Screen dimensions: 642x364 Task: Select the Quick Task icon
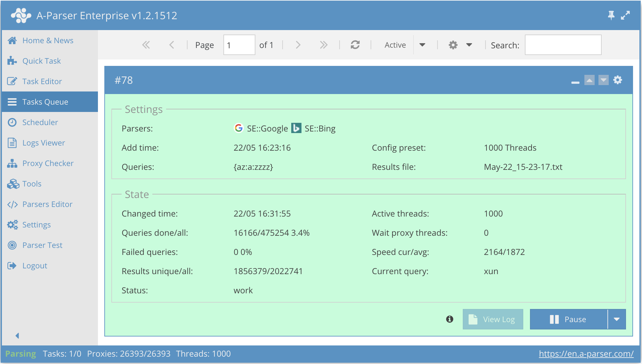(12, 61)
